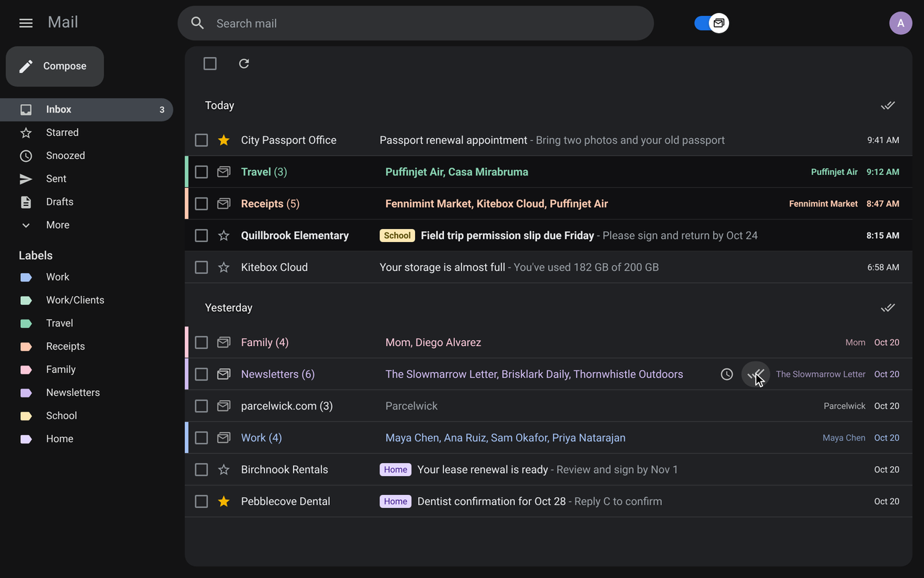Click the School tag on field trip email
The height and width of the screenshot is (578, 924).
coord(397,236)
